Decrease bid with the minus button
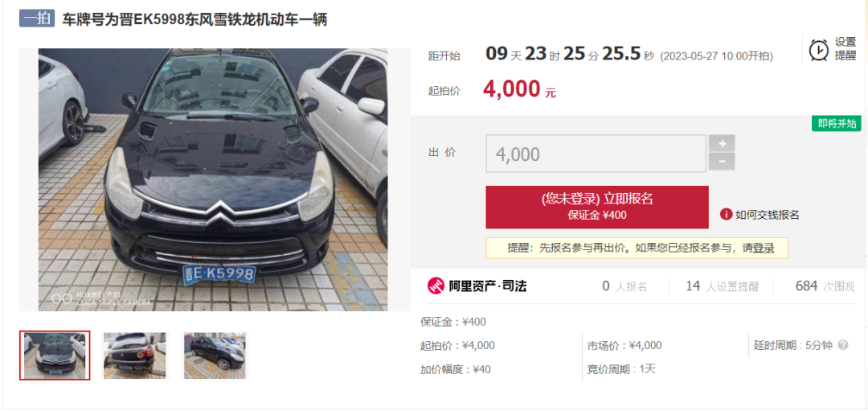Viewport: 868px width, 411px height. coord(722,162)
